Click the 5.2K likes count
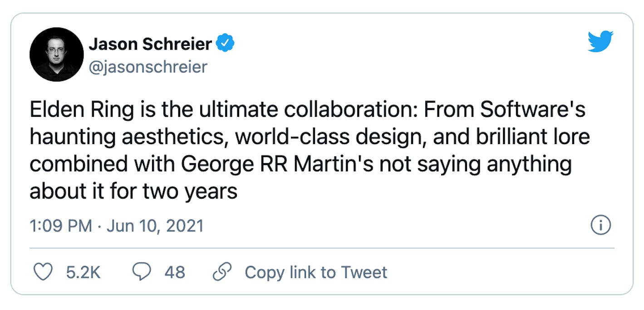 (x=83, y=272)
